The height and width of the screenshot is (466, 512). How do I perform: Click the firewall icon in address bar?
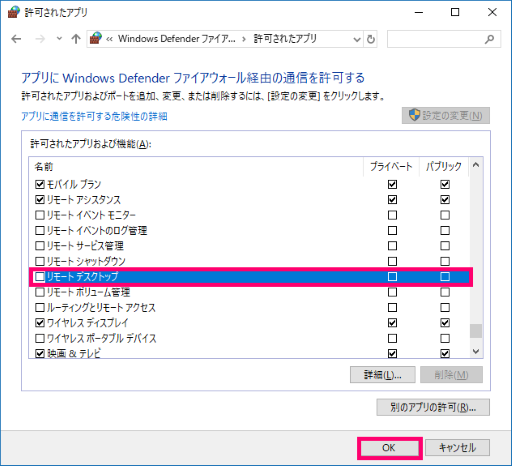pos(96,38)
